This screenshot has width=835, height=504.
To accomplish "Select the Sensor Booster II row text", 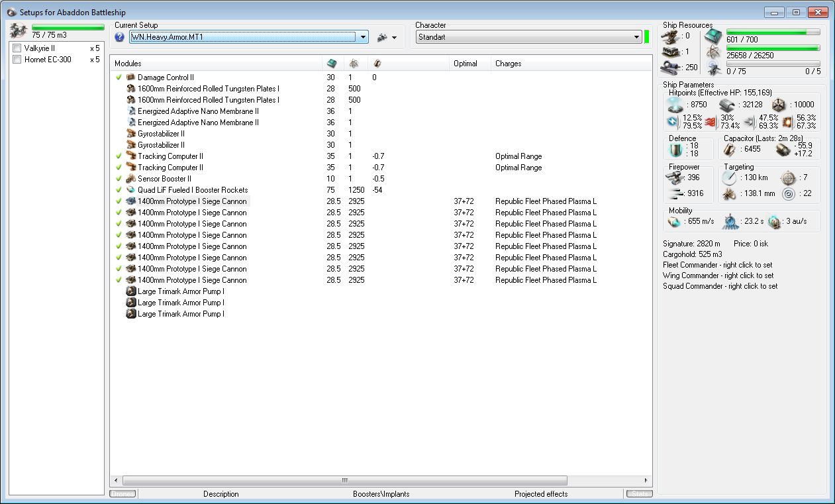I will [x=164, y=179].
